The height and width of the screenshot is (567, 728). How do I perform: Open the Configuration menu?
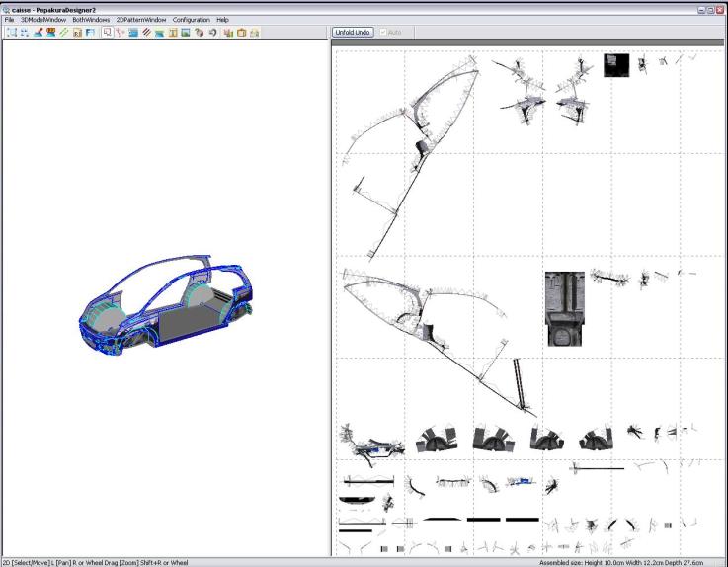pos(192,20)
